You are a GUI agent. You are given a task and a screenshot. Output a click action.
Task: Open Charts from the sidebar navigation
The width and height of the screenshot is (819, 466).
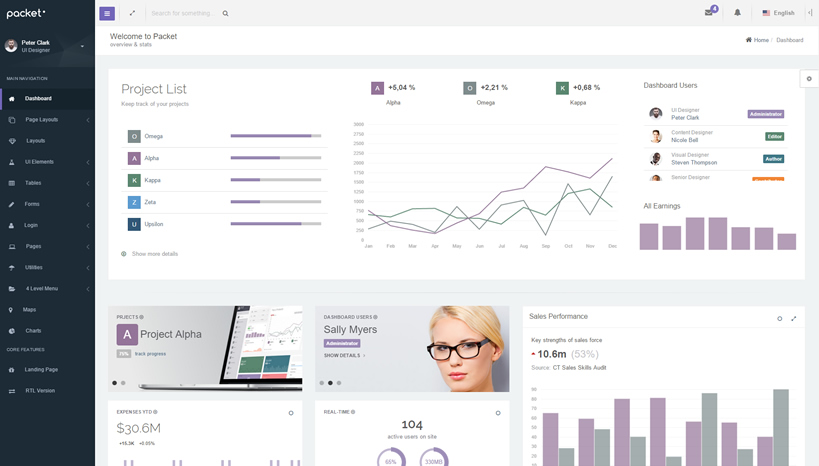(x=33, y=331)
